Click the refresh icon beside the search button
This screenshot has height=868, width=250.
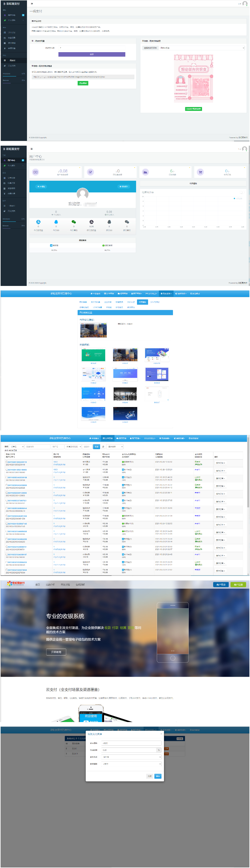click(103, 447)
